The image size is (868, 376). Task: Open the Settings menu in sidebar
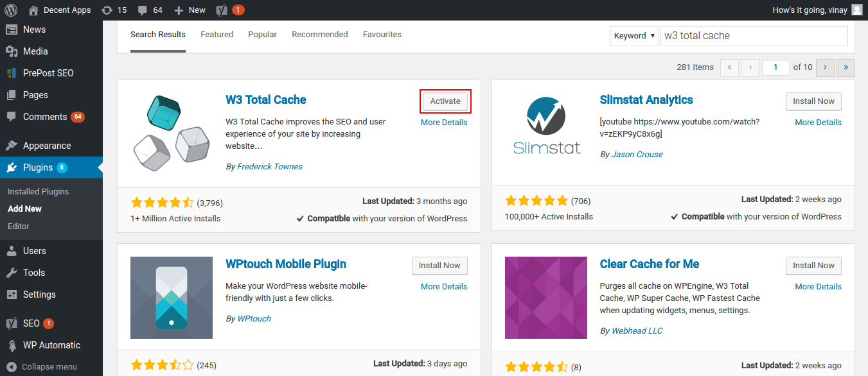pos(39,295)
